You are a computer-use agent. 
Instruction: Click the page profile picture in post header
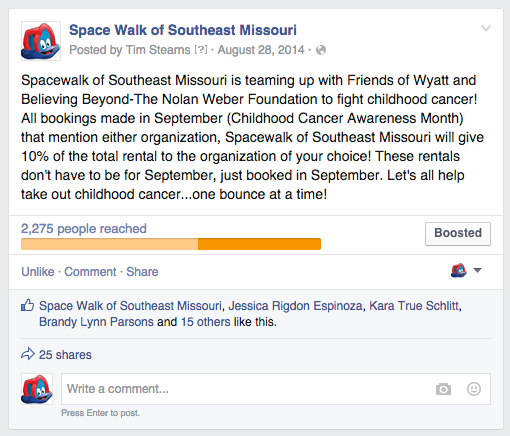click(41, 41)
